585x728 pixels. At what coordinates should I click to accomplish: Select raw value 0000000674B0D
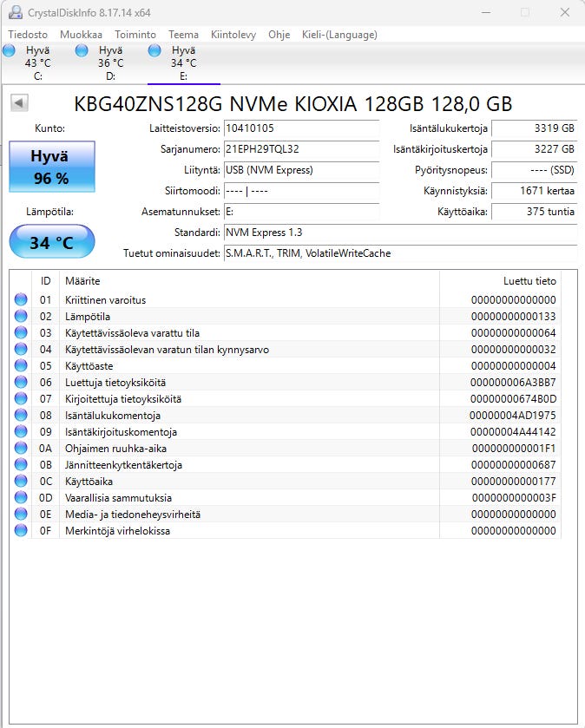click(x=513, y=399)
